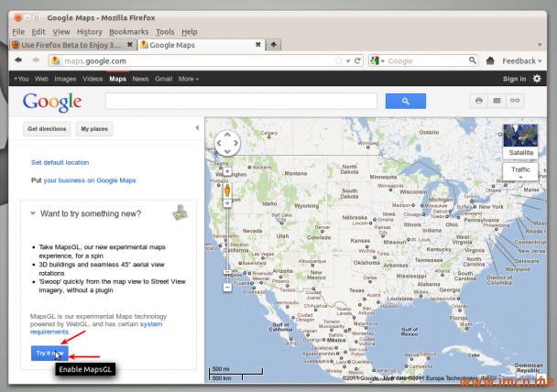
Task: Open the Bookmarks menu
Action: pos(128,32)
